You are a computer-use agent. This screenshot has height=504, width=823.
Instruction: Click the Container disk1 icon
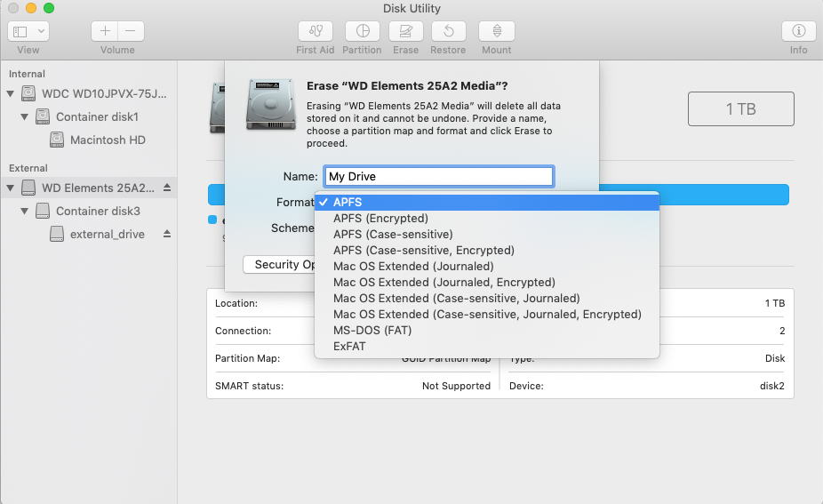click(x=43, y=116)
